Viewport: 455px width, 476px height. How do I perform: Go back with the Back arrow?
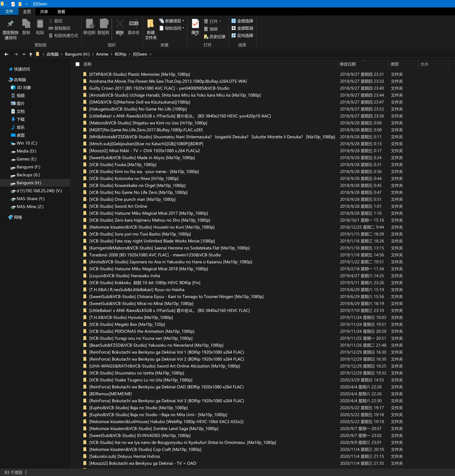click(x=7, y=54)
